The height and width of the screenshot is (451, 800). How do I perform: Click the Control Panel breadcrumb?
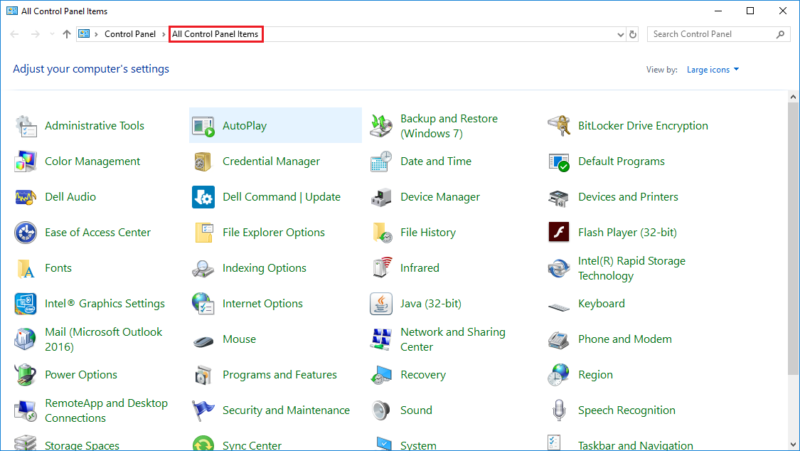click(130, 34)
